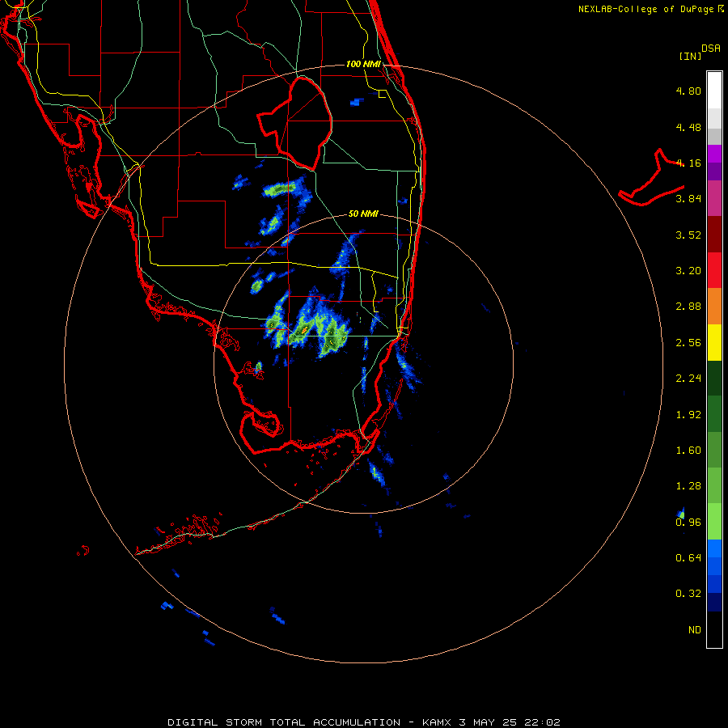728x728 pixels.
Task: Pick the yellow legend swatch
Action: coord(714,342)
